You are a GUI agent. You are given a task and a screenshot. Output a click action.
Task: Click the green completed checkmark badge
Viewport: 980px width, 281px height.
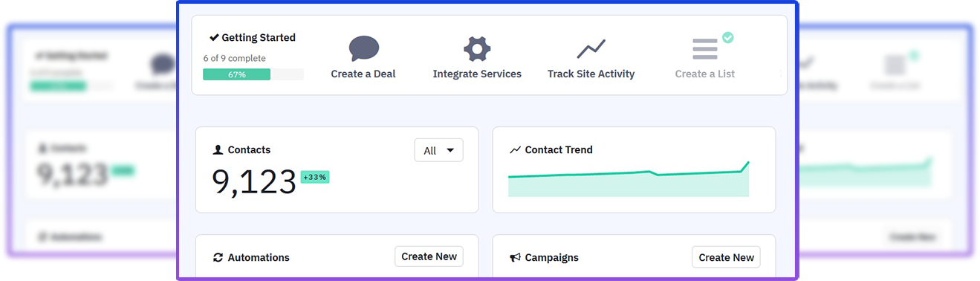pos(728,37)
